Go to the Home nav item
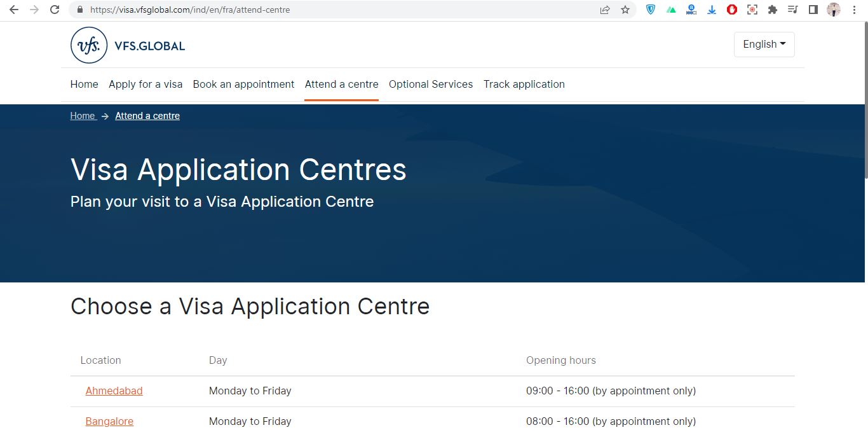The height and width of the screenshot is (437, 868). pos(84,84)
